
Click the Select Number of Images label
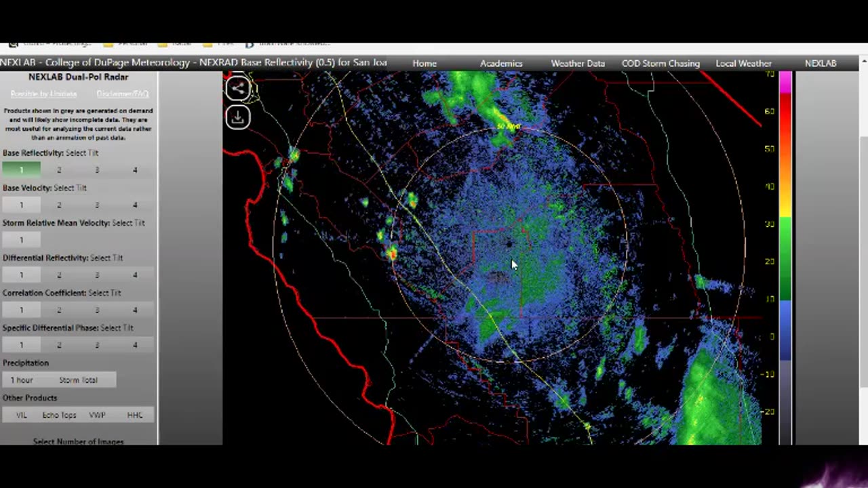coord(78,441)
